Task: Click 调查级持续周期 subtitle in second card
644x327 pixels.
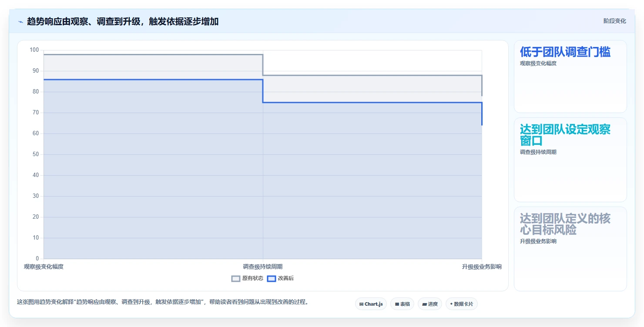Action: coord(538,153)
